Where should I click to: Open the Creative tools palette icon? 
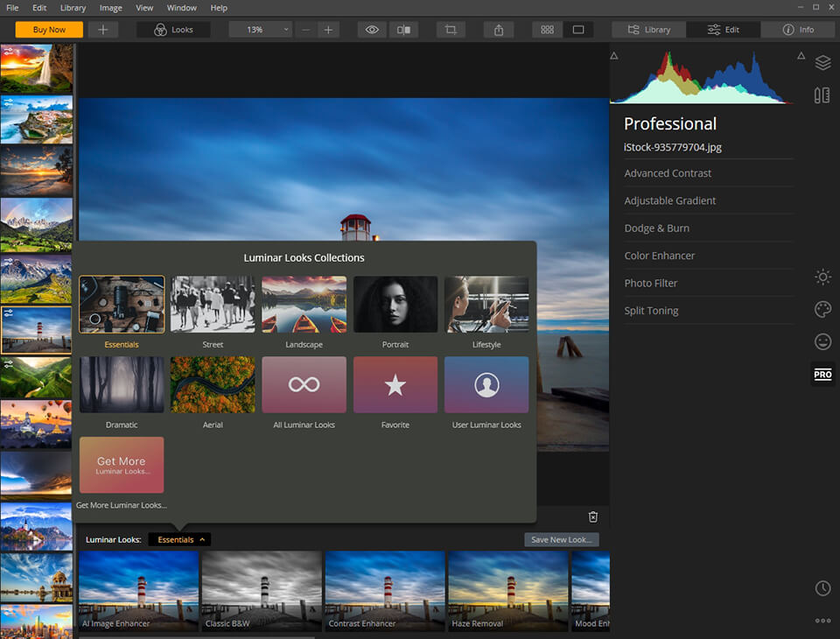click(x=822, y=310)
